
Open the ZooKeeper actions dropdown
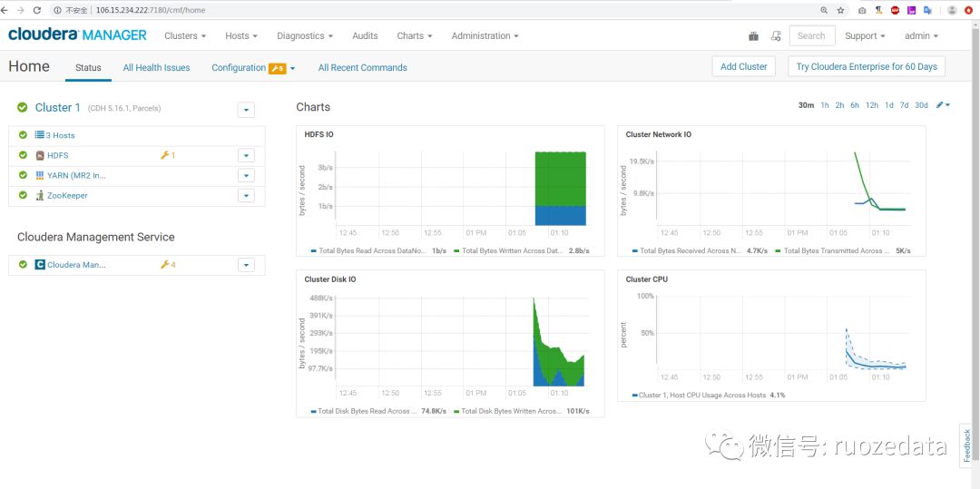tap(246, 195)
